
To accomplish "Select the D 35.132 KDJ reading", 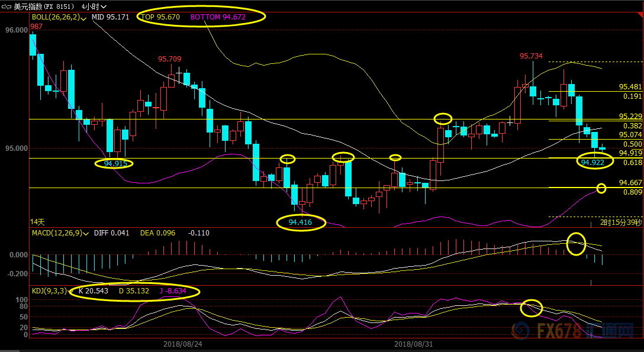I will (134, 291).
